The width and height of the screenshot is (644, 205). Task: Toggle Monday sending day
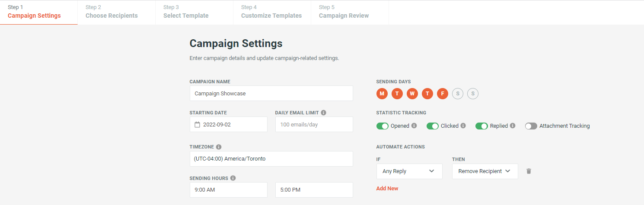382,94
